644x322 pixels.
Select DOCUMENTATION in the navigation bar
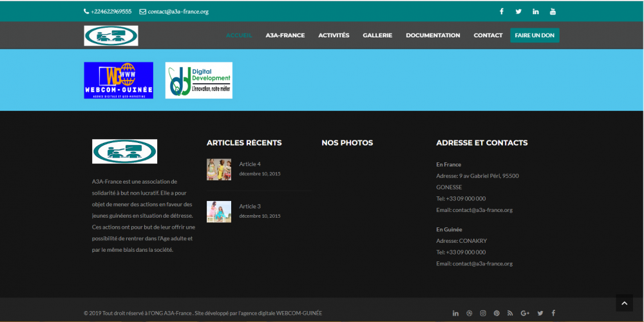tap(433, 35)
